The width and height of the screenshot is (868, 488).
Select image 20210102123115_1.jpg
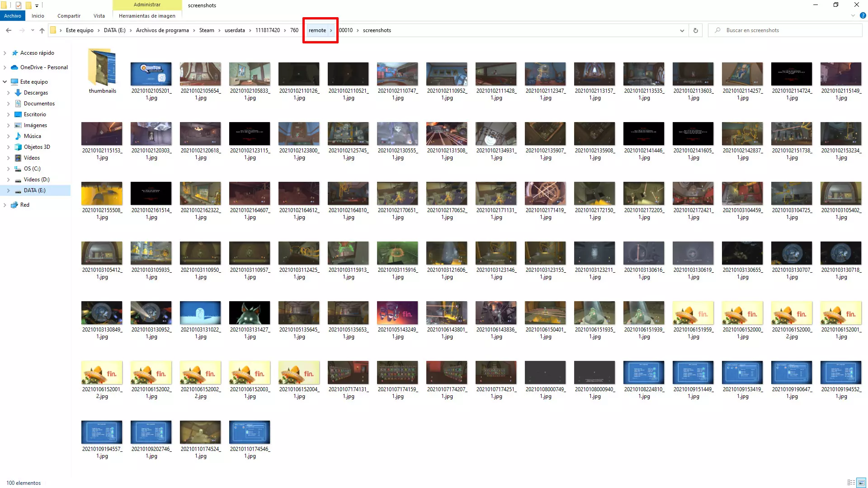coord(250,134)
